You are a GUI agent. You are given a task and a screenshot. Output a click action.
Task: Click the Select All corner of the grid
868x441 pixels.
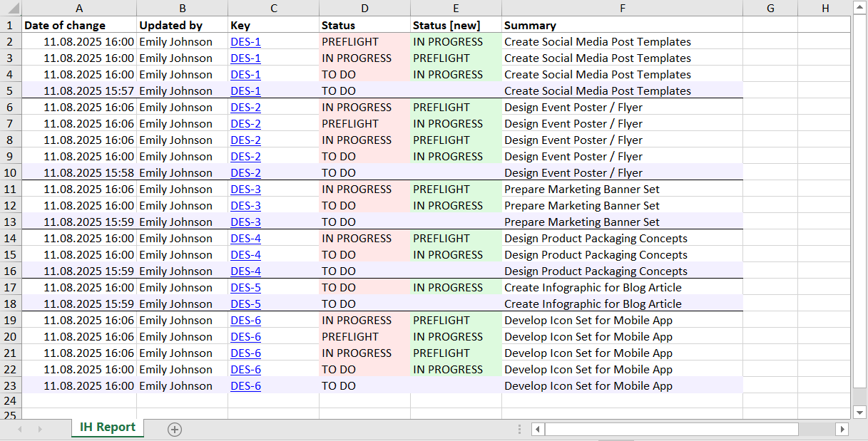[x=10, y=8]
